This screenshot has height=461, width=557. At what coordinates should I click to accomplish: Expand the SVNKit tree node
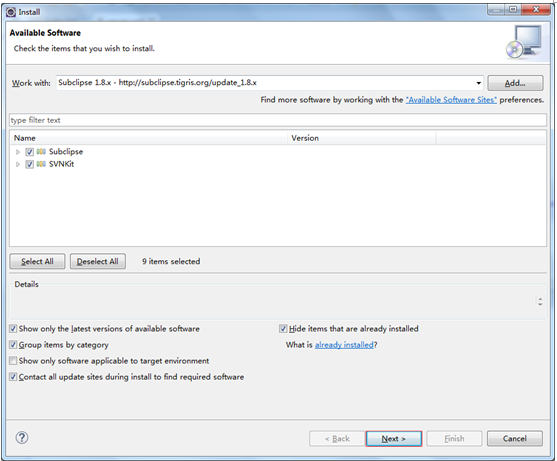pyautogui.click(x=18, y=164)
